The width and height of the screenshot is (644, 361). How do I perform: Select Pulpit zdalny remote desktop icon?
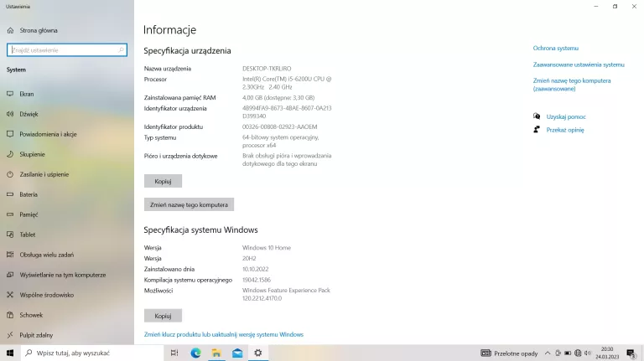pos(10,335)
